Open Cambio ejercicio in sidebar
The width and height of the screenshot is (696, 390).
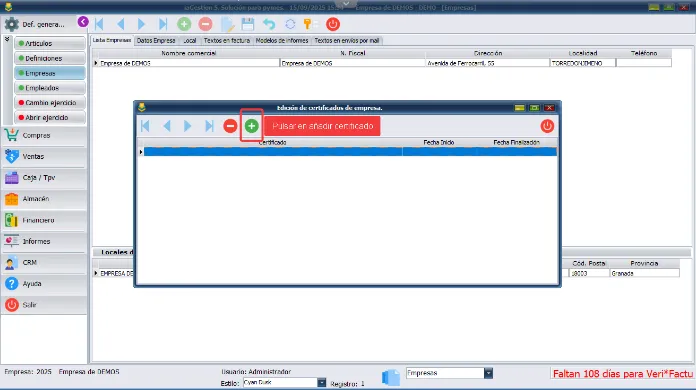(50, 102)
